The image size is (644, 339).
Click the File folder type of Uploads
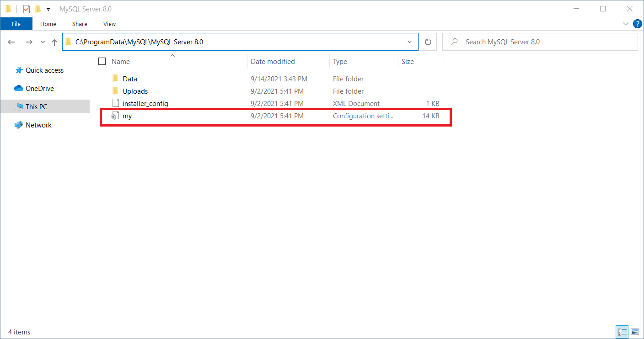349,91
